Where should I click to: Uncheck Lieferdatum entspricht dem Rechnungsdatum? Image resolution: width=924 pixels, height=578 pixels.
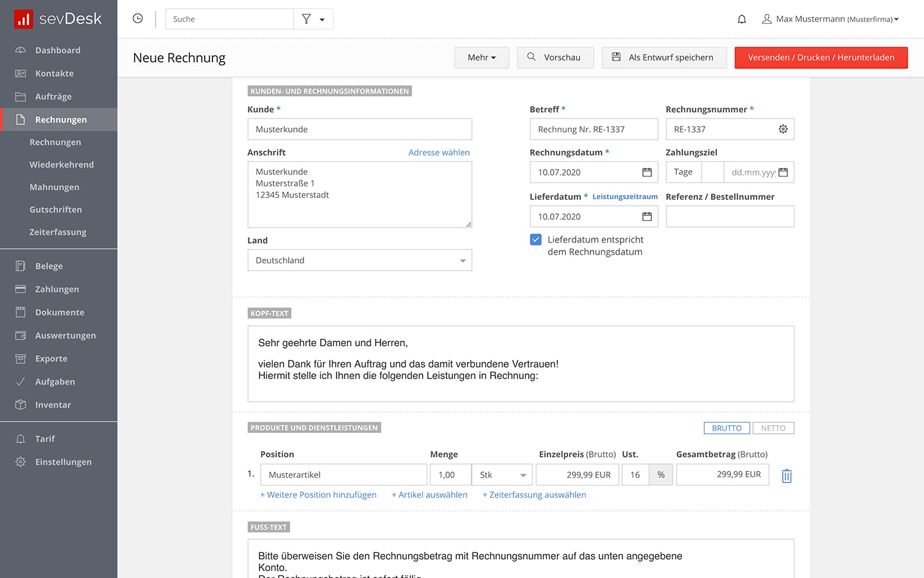(536, 240)
